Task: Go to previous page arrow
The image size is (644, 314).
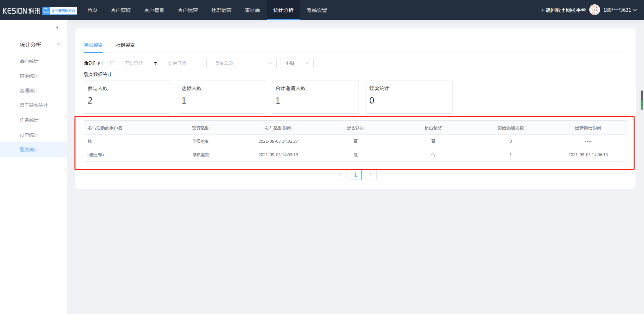Action: click(x=340, y=174)
